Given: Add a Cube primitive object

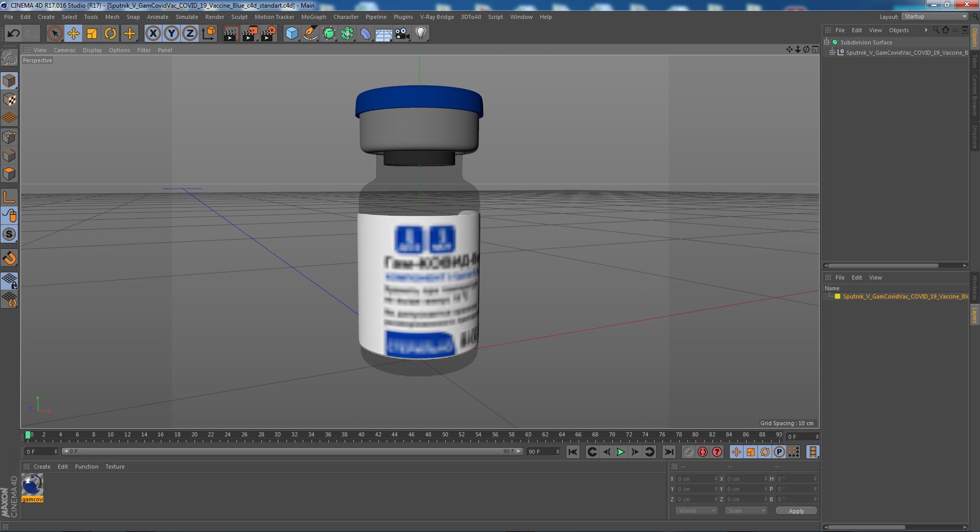Looking at the screenshot, I should pos(292,34).
